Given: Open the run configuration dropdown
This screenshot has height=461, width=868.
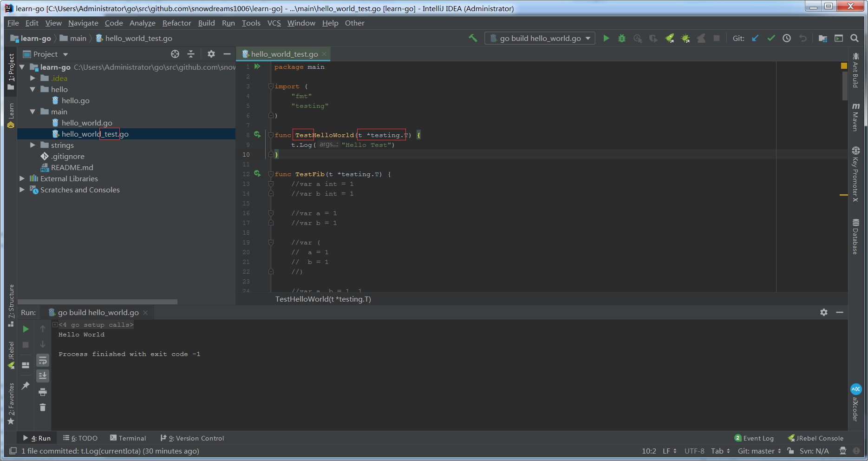Looking at the screenshot, I should pyautogui.click(x=540, y=38).
